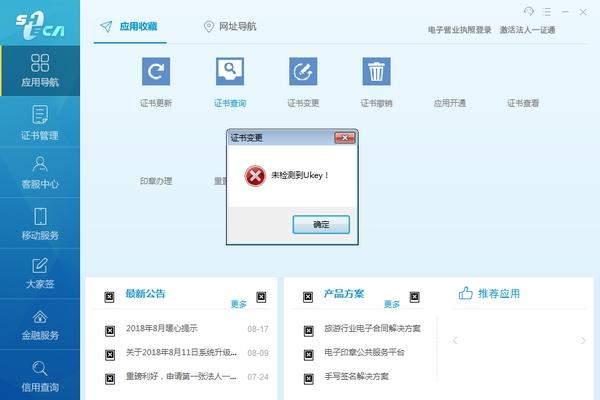Click the left arrow in 推荐应用 carousel
The image size is (600, 400).
455,340
